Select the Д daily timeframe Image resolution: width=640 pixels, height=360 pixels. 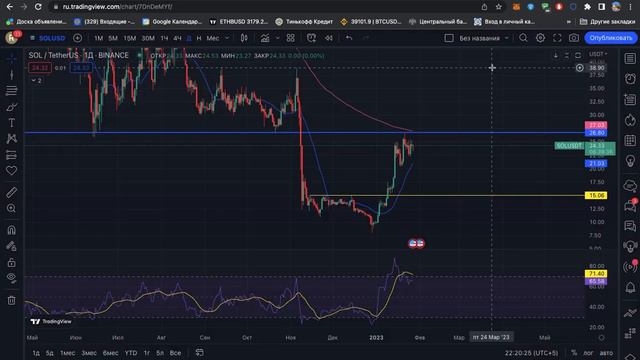click(x=189, y=38)
